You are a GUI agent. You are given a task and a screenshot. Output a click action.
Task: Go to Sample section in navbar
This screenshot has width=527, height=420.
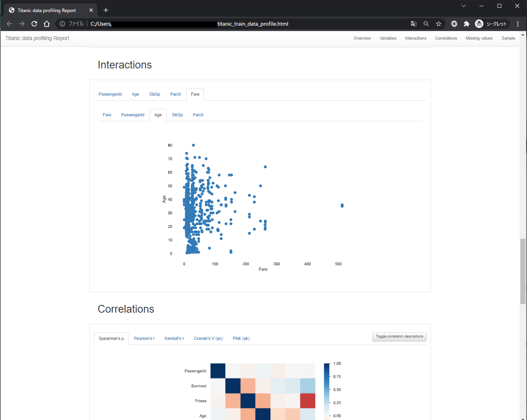pyautogui.click(x=508, y=38)
